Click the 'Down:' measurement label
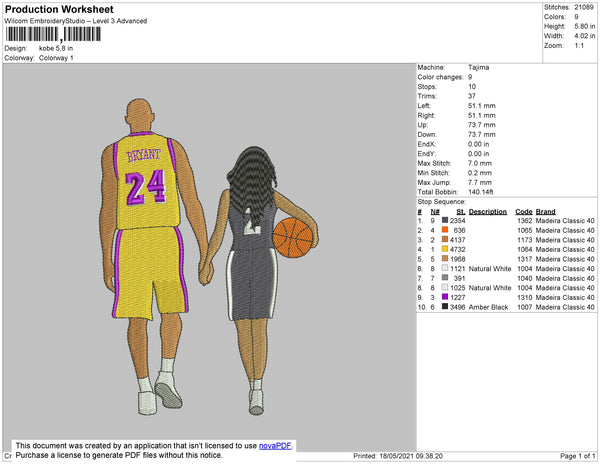Image resolution: width=600 pixels, height=464 pixels. coord(427,135)
